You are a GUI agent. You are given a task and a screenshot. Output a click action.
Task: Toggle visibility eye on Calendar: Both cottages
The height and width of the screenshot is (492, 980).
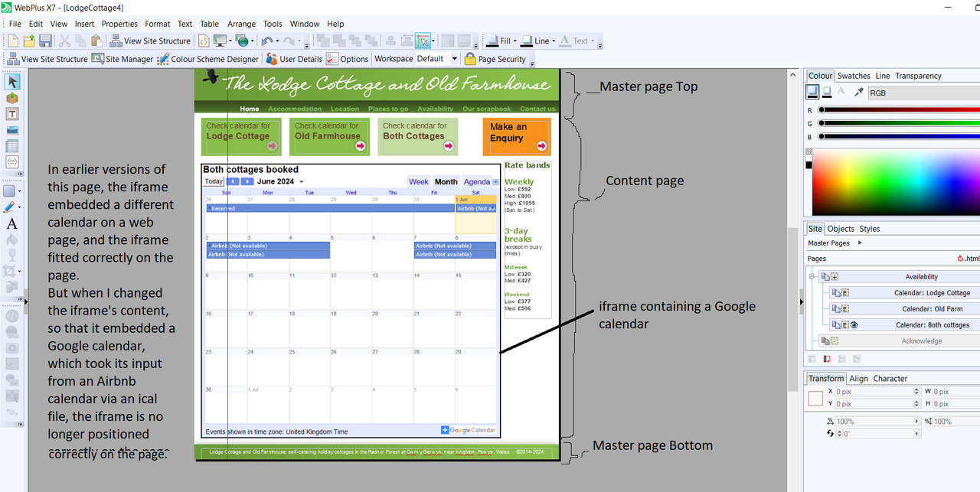[x=854, y=324]
